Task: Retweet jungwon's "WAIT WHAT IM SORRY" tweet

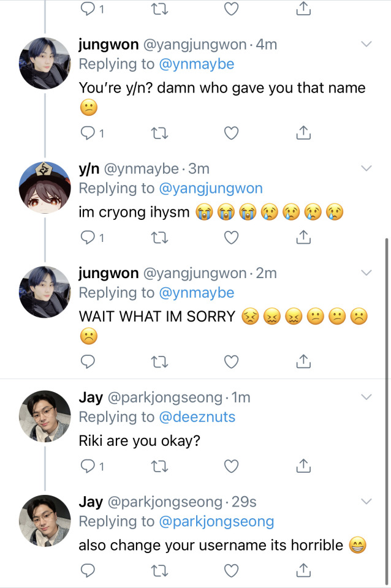Action: point(159,362)
